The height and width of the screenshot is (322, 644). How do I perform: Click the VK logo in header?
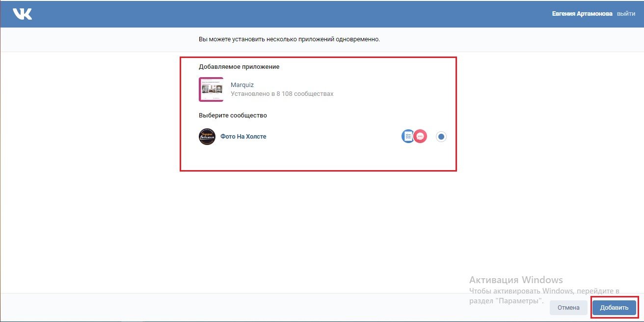pyautogui.click(x=22, y=14)
